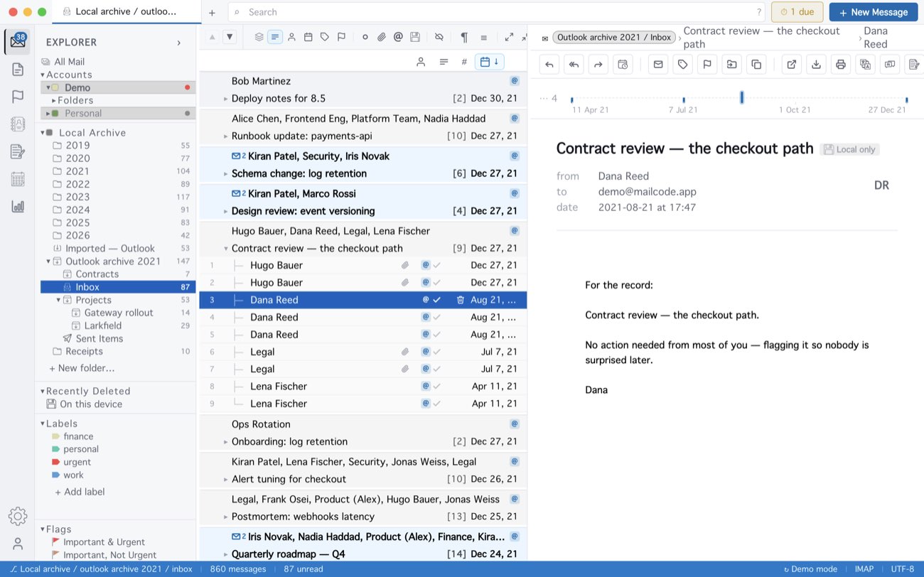
Task: Collapse the Outlook archive 2021 tree node
Action: pos(49,261)
